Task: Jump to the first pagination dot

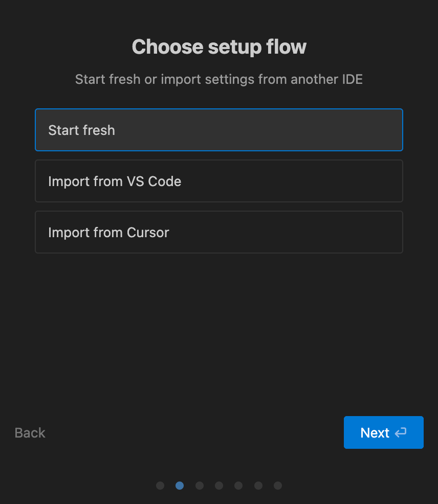Action: point(160,486)
